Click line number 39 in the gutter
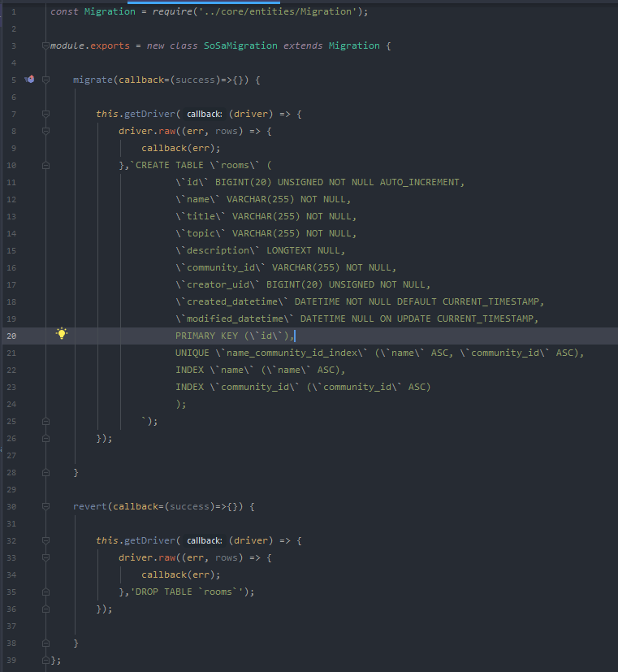618x672 pixels. point(11,660)
